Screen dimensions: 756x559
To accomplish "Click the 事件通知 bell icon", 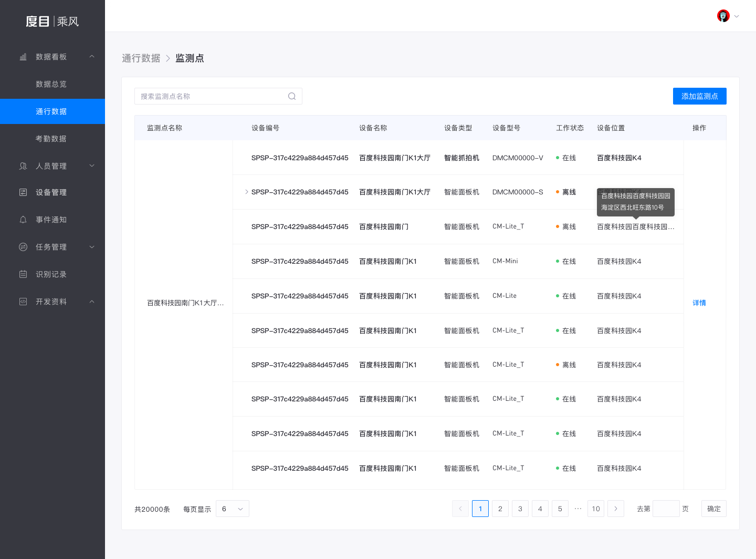I will point(23,220).
